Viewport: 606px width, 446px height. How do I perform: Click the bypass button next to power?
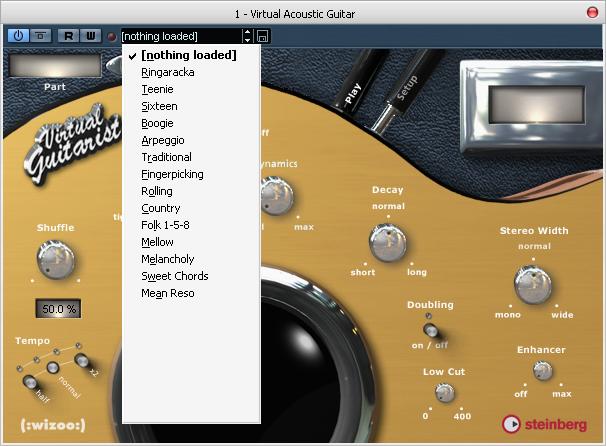click(39, 35)
